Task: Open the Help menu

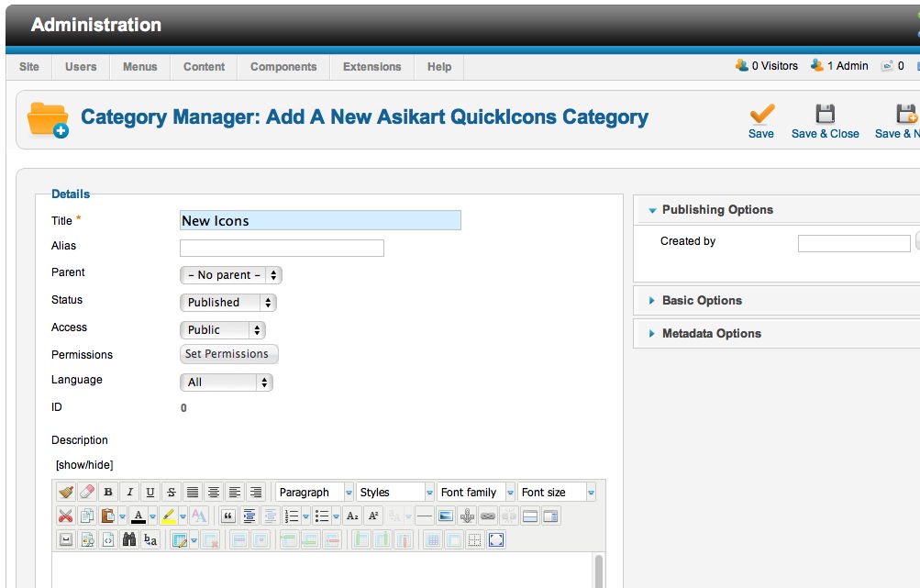Action: coord(439,67)
